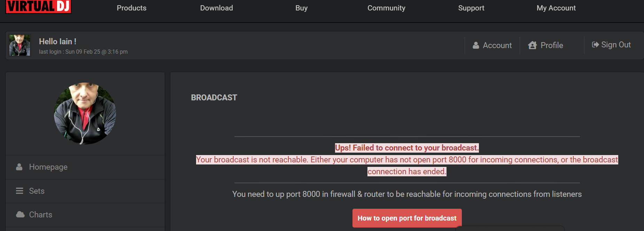Open the Community menu
This screenshot has width=644, height=231.
click(x=386, y=8)
